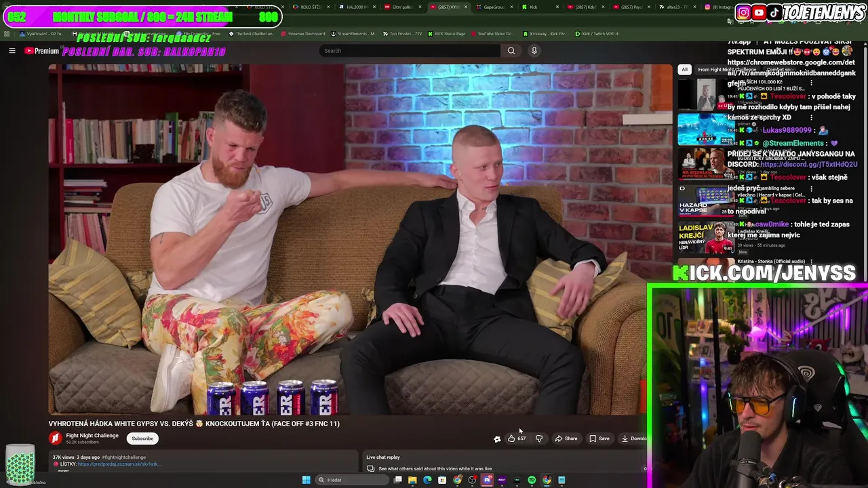Viewport: 868px width, 488px height.
Task: Open Fight Night Challenge channel avatar
Action: (55, 439)
